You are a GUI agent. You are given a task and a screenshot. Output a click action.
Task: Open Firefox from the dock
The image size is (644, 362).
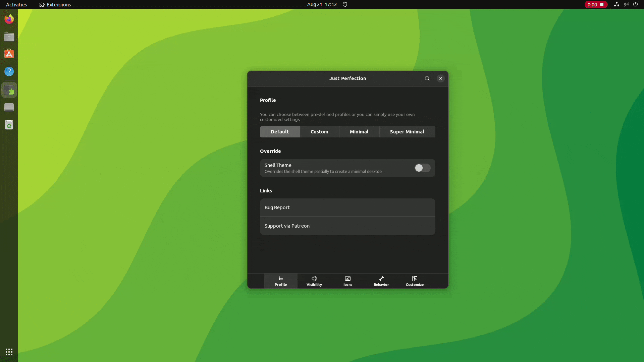[x=9, y=19]
